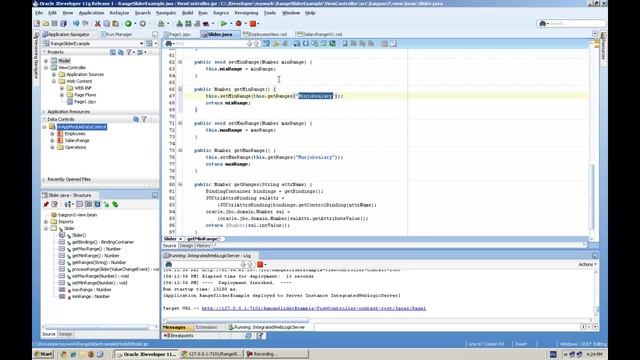Click the green Back navigation icon
Screen dimensions: 640x360
tap(128, 24)
